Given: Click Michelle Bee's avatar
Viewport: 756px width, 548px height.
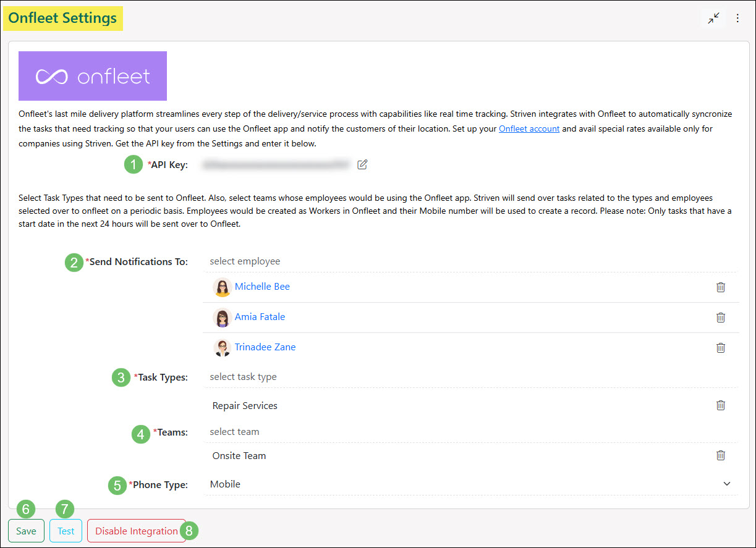Looking at the screenshot, I should point(223,287).
